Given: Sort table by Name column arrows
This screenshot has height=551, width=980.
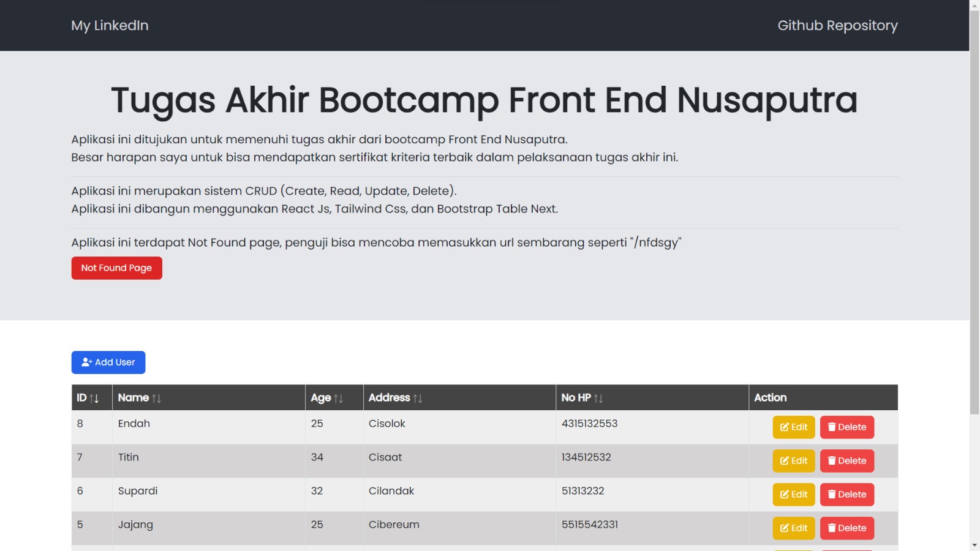Looking at the screenshot, I should pyautogui.click(x=157, y=399).
